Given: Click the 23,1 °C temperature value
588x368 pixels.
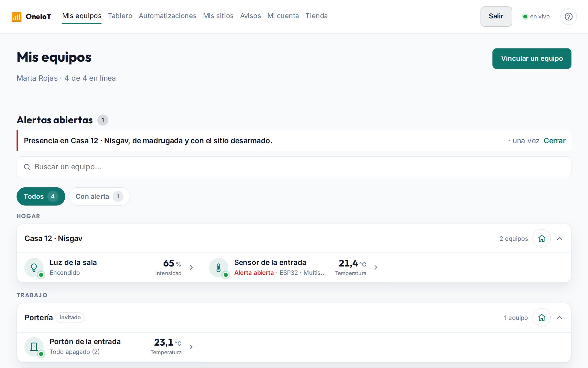Looking at the screenshot, I should pos(166,347).
